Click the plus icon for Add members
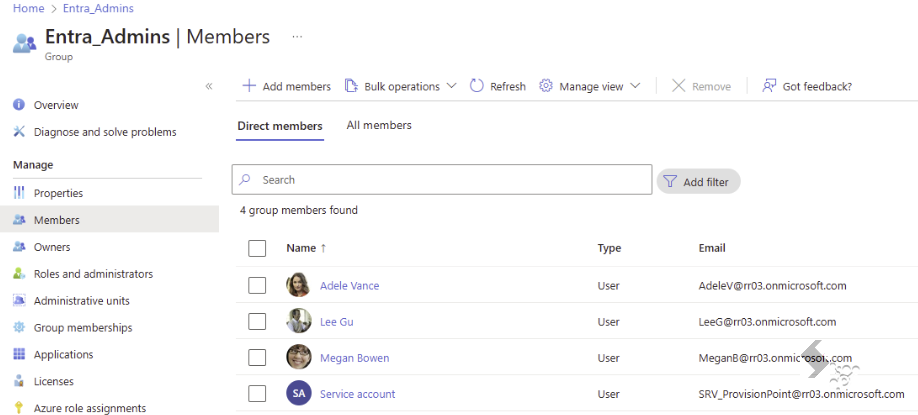918x415 pixels. pyautogui.click(x=249, y=86)
